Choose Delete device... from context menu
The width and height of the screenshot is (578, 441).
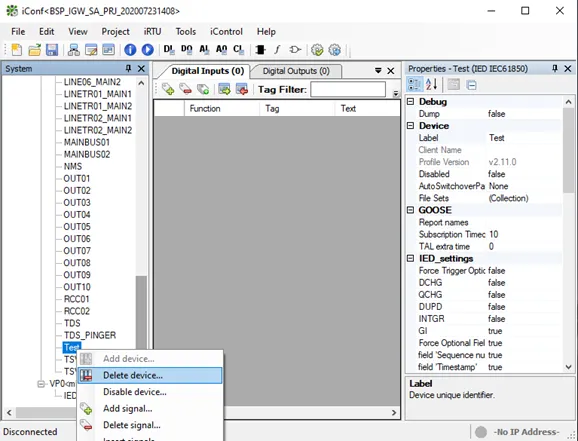(x=150, y=375)
